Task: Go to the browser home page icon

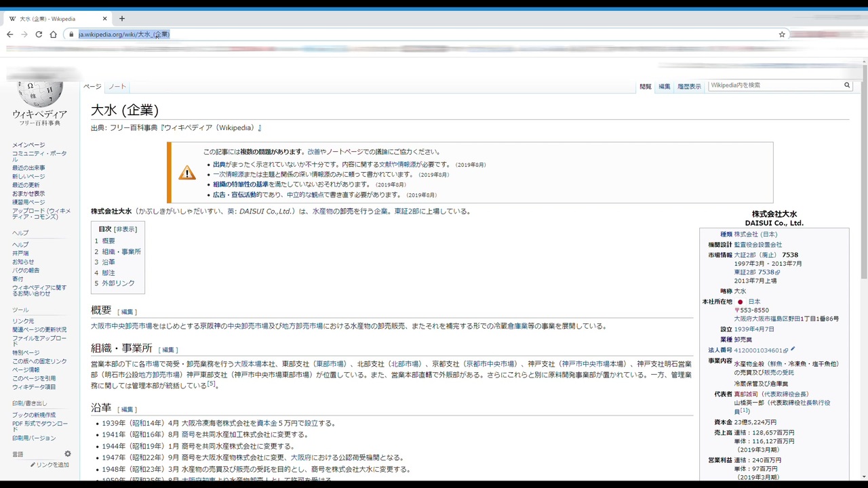Action: click(x=53, y=35)
